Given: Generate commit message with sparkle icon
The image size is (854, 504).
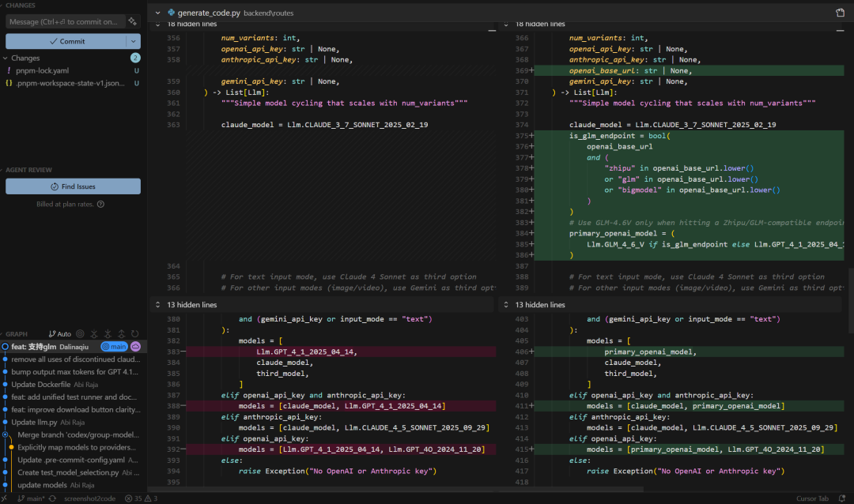Looking at the screenshot, I should (x=132, y=22).
